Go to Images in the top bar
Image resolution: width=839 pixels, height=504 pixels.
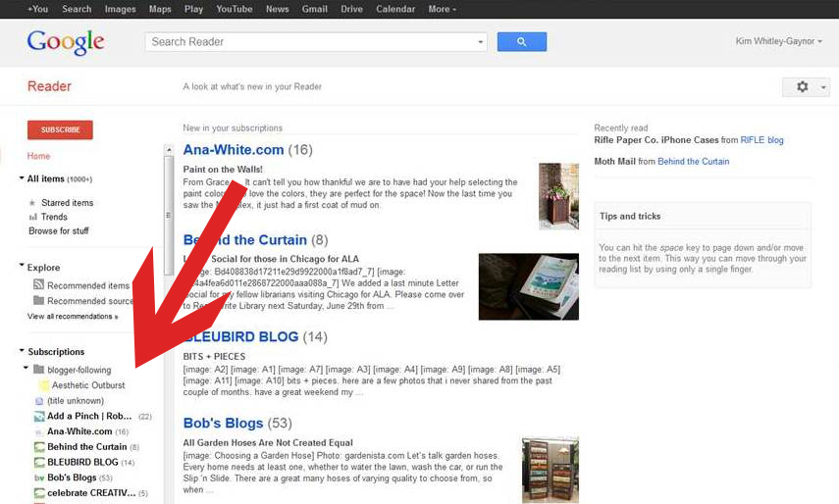[120, 9]
